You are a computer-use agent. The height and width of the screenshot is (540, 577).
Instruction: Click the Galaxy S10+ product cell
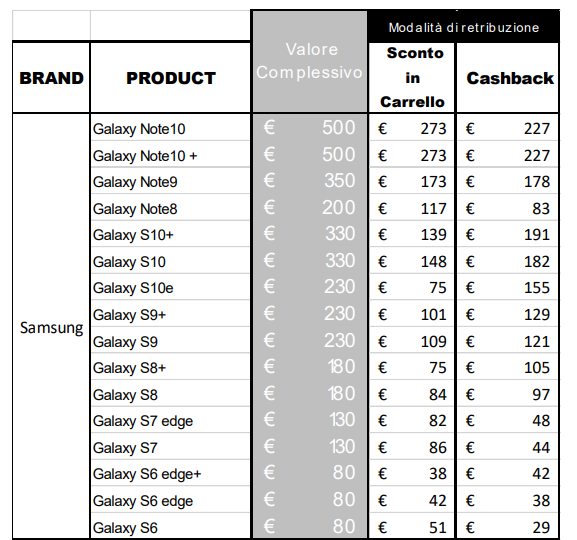tap(170, 234)
